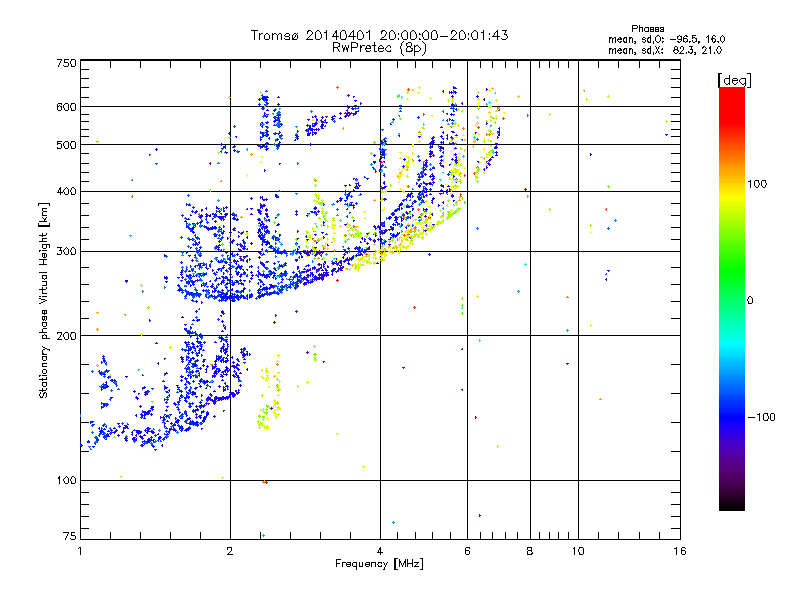Click the y-axis tick label '600'
This screenshot has width=800, height=600.
tap(66, 107)
